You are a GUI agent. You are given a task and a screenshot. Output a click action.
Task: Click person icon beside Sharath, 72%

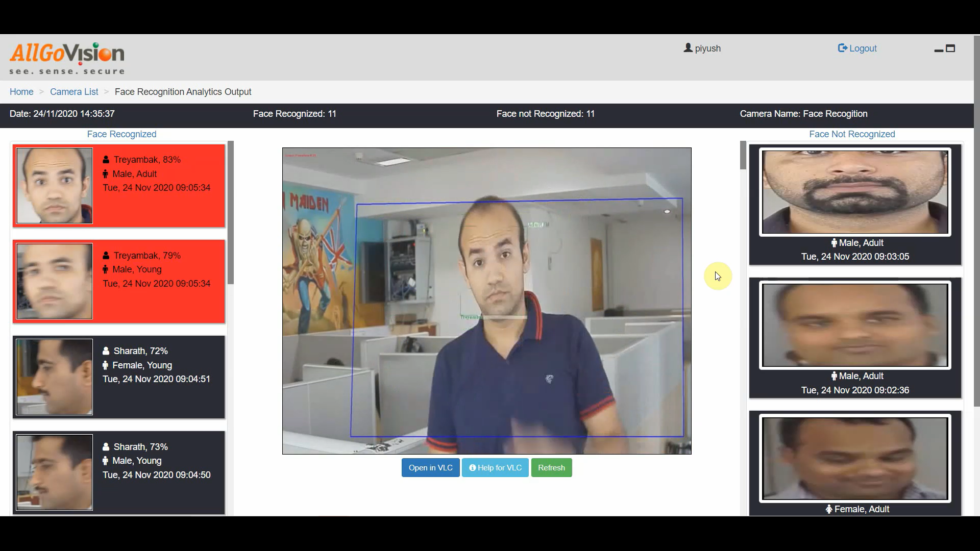(106, 351)
